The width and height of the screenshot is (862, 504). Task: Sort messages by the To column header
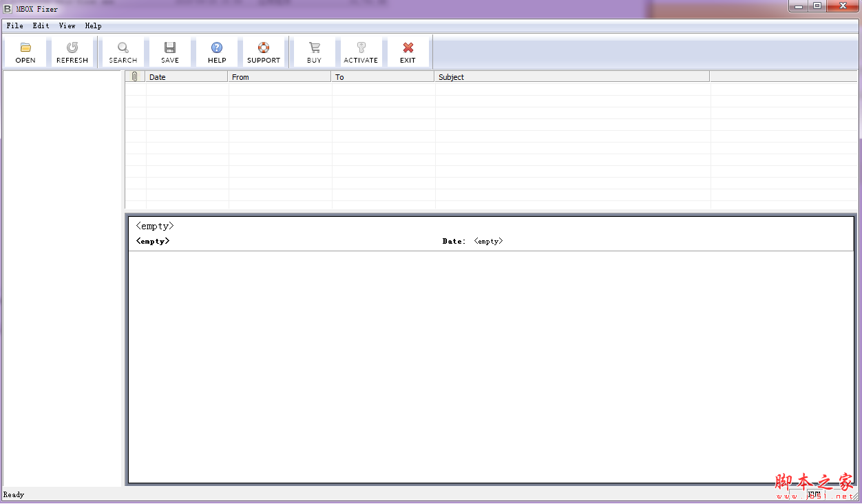[x=383, y=76]
